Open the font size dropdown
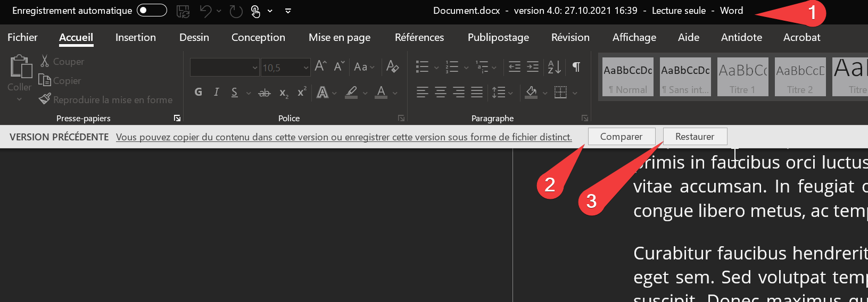The image size is (868, 302). pyautogui.click(x=305, y=68)
